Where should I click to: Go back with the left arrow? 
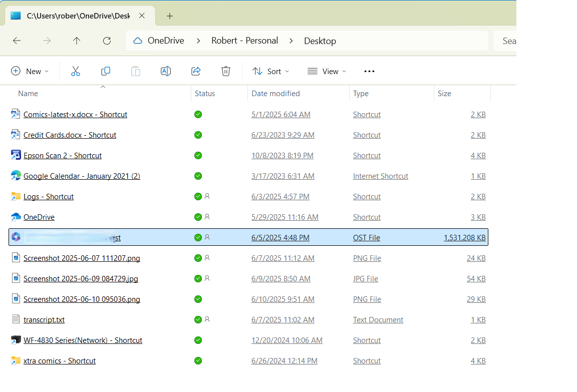tap(17, 41)
